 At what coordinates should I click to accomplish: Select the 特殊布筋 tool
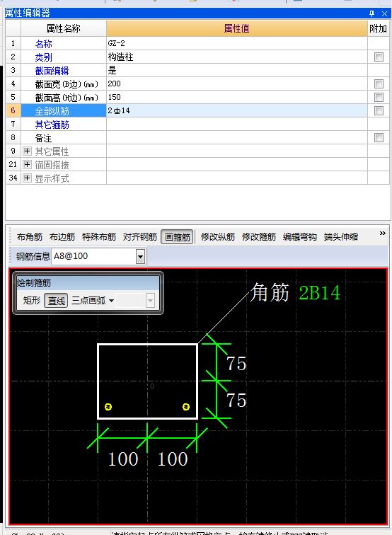pos(99,237)
